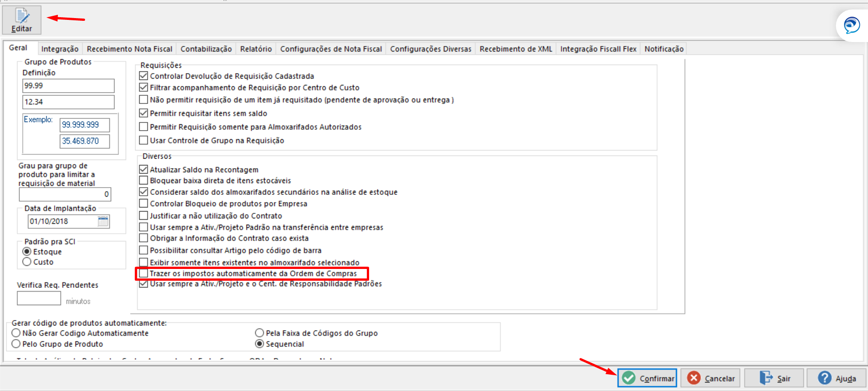Toggle Controlar Devolução de Requisição Cadastrada
868x391 pixels.
(144, 76)
